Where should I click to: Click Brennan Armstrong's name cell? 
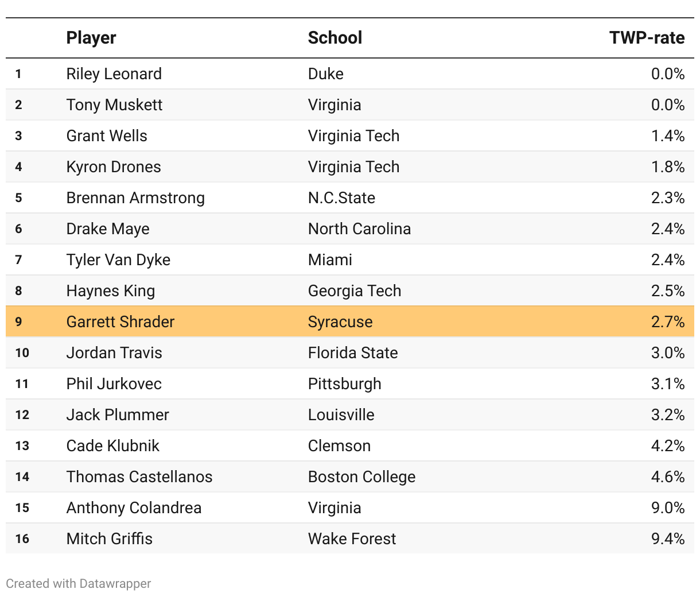point(135,198)
